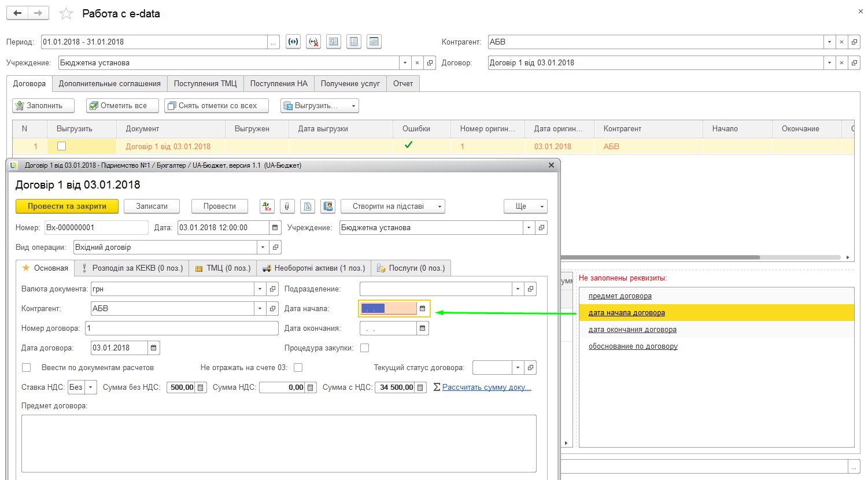Viewport: 868px width, 480px height.
Task: Open Вид операции record icon
Action: [276, 247]
